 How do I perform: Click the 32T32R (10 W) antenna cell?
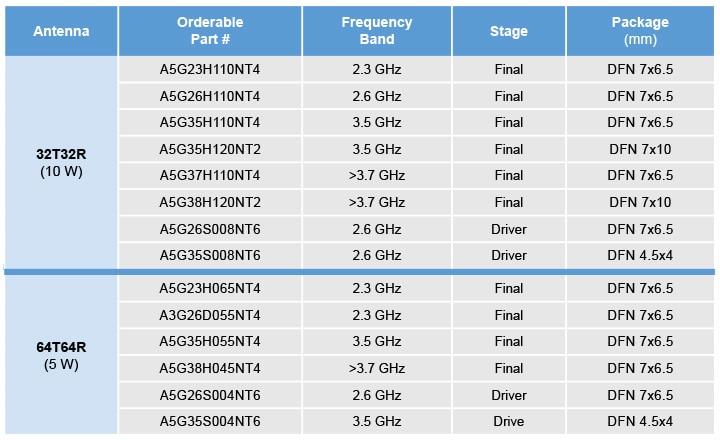61,163
